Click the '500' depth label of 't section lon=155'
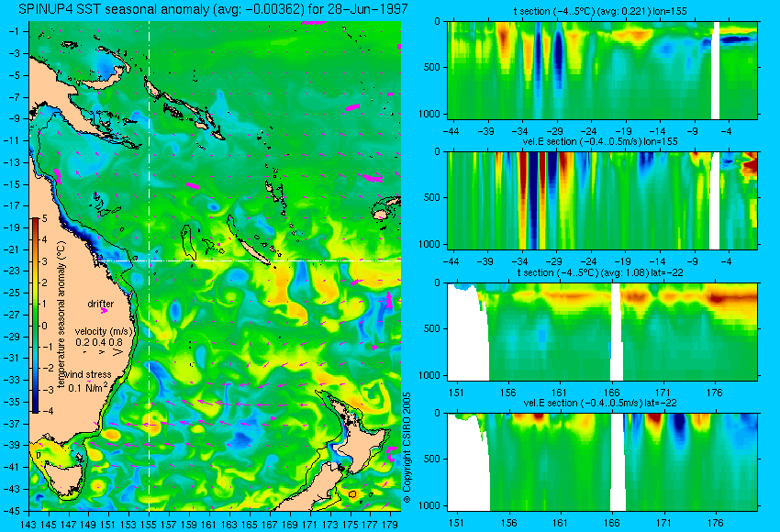Screen dimensions: 780x532 [432, 67]
